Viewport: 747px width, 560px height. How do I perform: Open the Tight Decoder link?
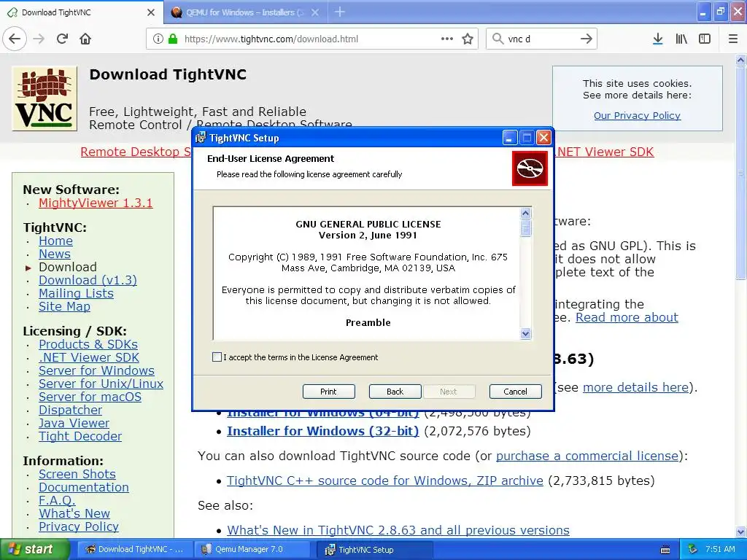click(80, 436)
